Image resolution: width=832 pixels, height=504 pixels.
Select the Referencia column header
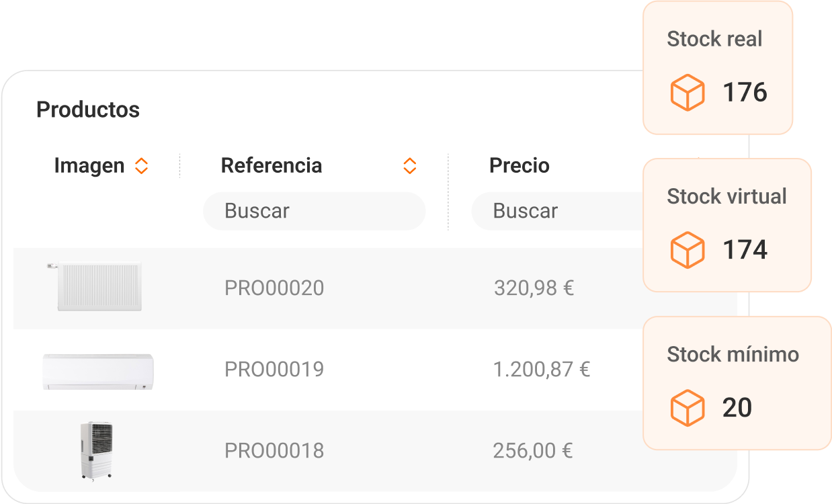(x=272, y=166)
